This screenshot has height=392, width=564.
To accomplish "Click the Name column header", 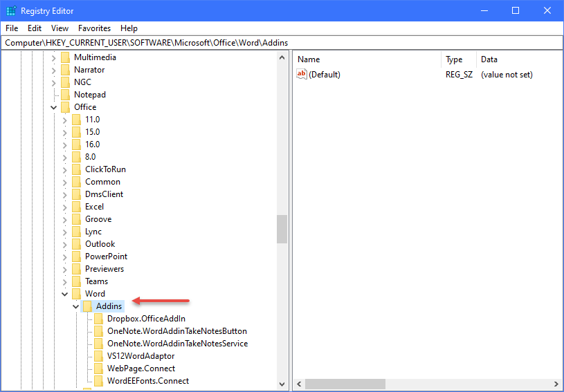I will (367, 59).
